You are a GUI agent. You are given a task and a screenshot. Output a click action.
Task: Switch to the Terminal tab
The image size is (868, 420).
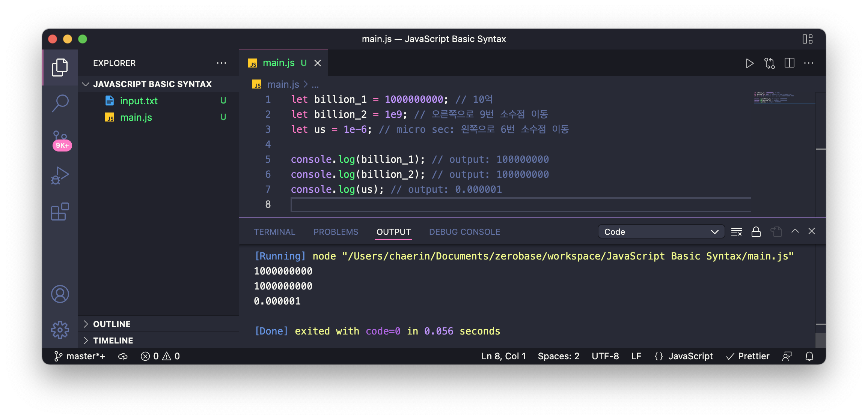(x=274, y=232)
